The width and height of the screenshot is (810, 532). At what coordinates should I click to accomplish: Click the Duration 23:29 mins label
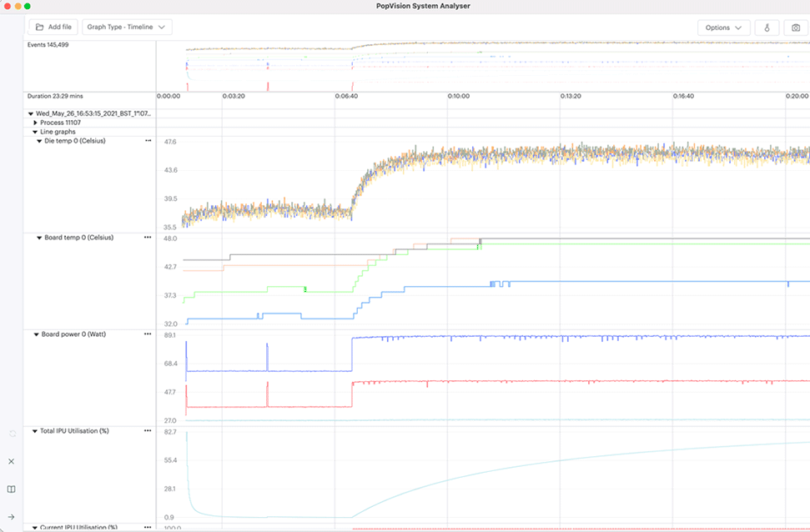55,96
